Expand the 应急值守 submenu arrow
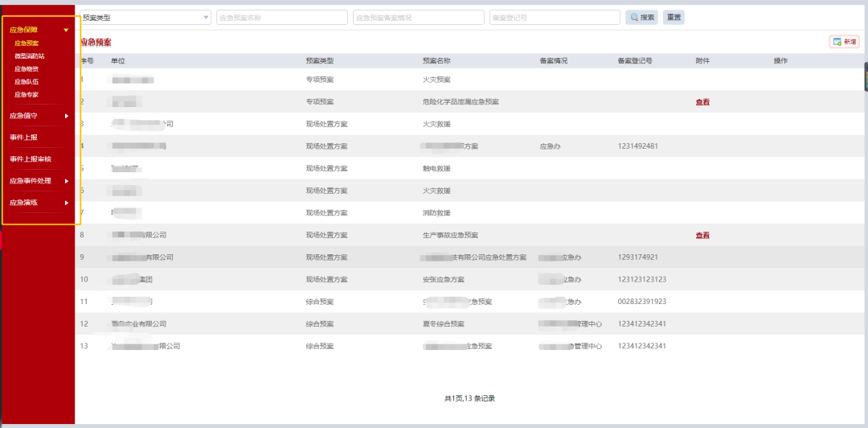 (x=67, y=116)
